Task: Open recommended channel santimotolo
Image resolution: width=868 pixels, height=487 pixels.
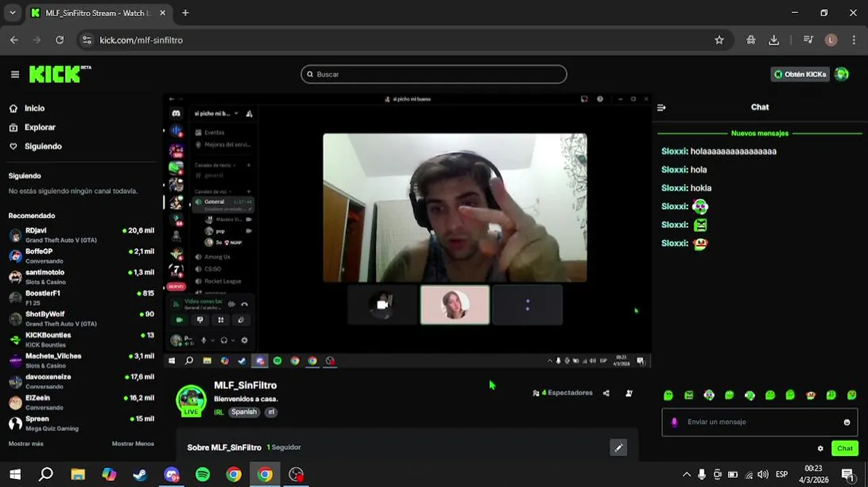Action: click(81, 277)
